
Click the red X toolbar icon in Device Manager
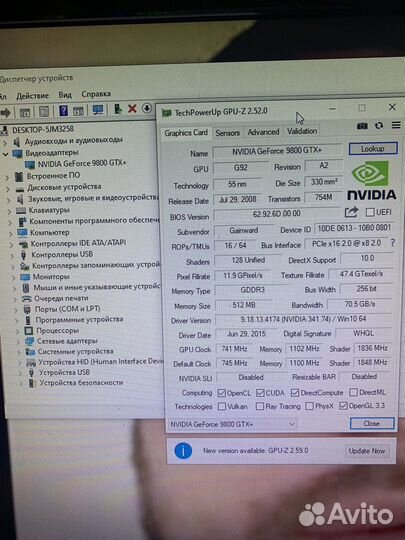point(132,109)
